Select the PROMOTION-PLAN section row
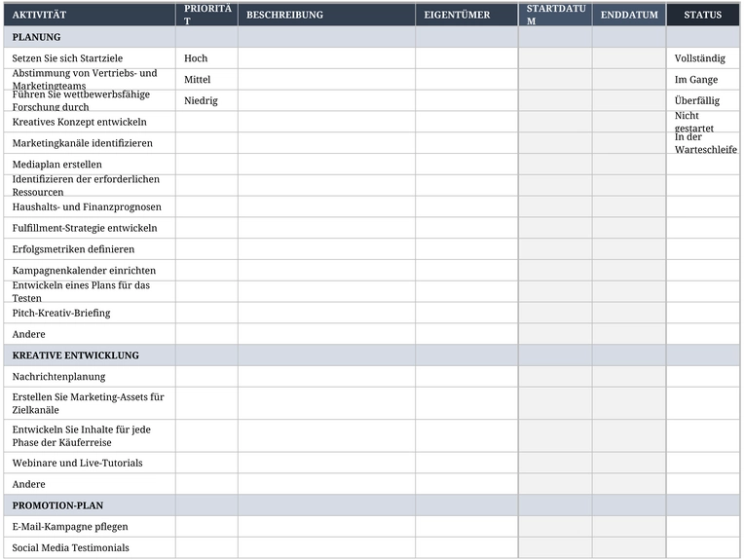The height and width of the screenshot is (560, 744). [372, 505]
